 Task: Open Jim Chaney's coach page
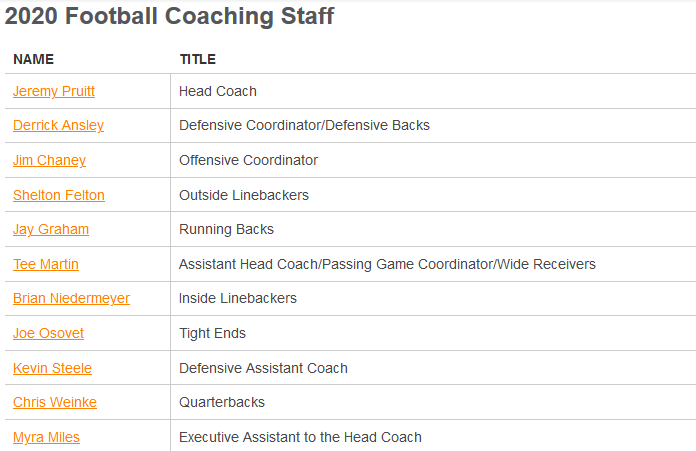click(49, 160)
